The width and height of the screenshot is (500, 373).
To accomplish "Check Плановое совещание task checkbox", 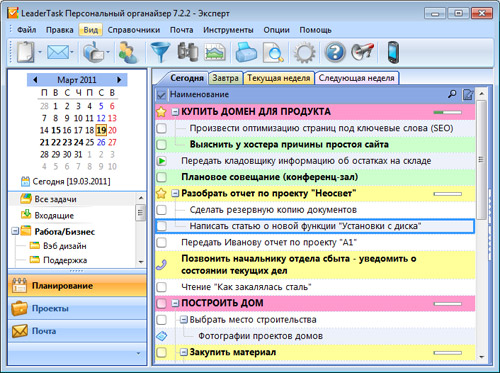I will click(x=162, y=177).
